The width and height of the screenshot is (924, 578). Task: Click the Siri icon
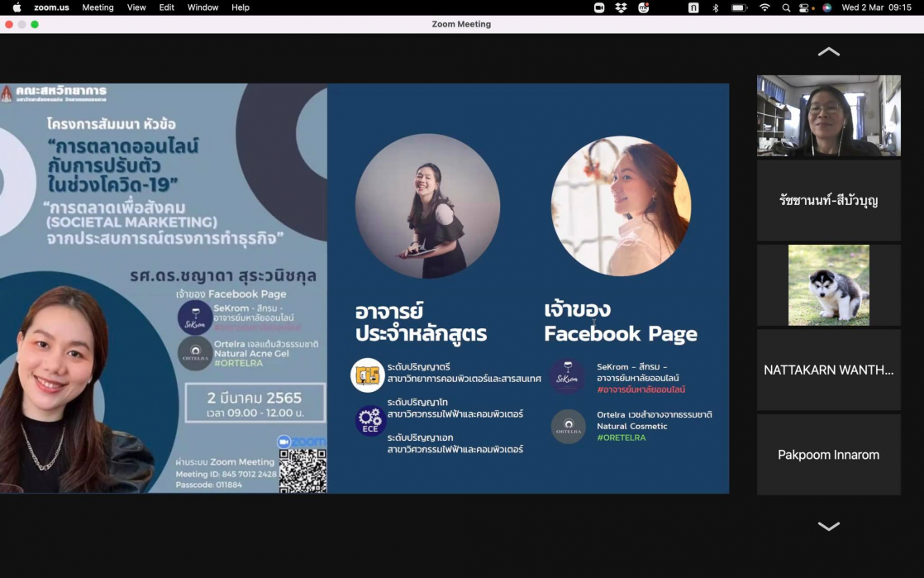[826, 7]
